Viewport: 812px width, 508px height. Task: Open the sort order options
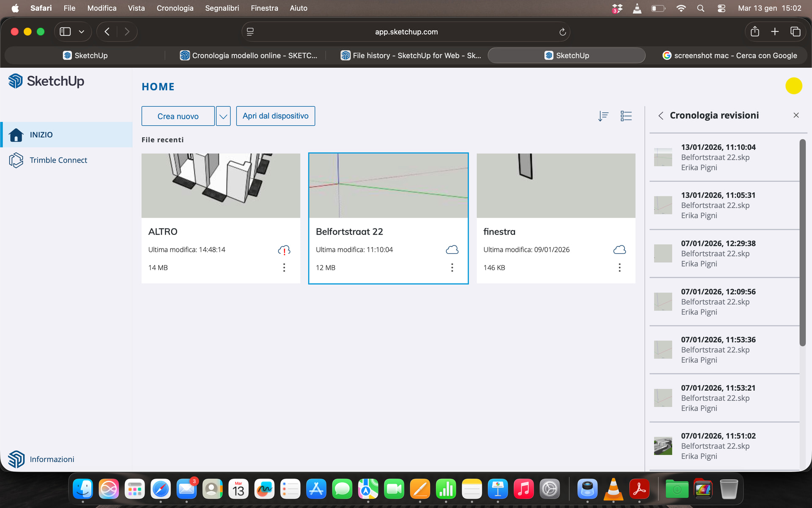pyautogui.click(x=604, y=116)
